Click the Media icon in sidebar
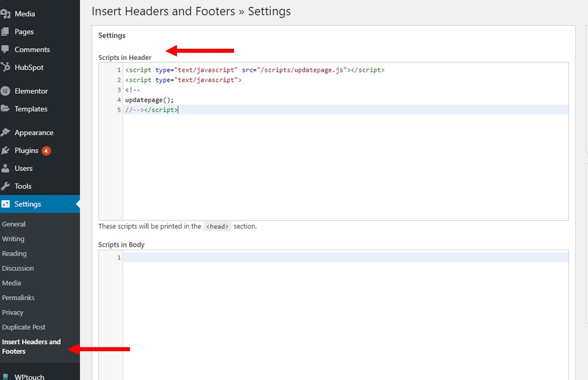Viewport: 588px width, 380px height. click(5, 14)
